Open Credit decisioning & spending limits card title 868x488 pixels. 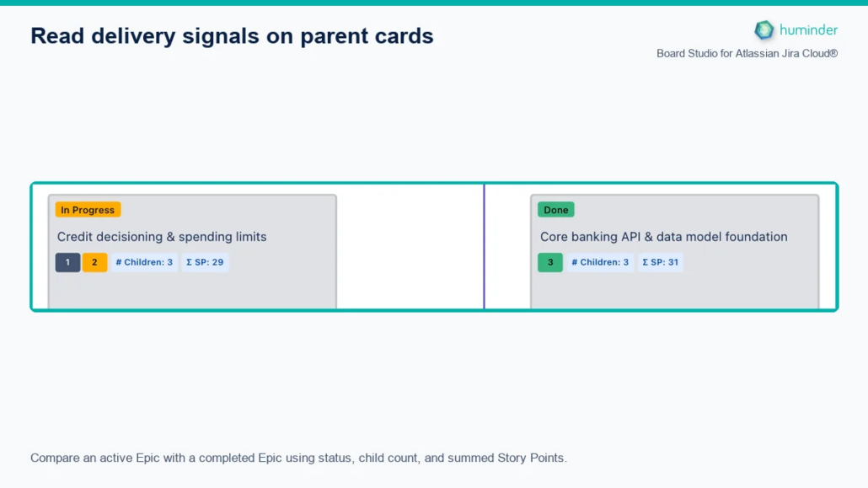(x=162, y=237)
